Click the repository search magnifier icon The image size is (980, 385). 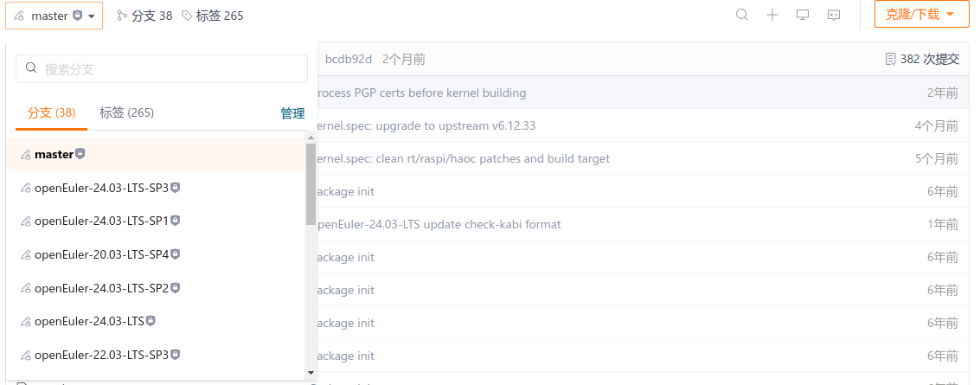click(741, 15)
